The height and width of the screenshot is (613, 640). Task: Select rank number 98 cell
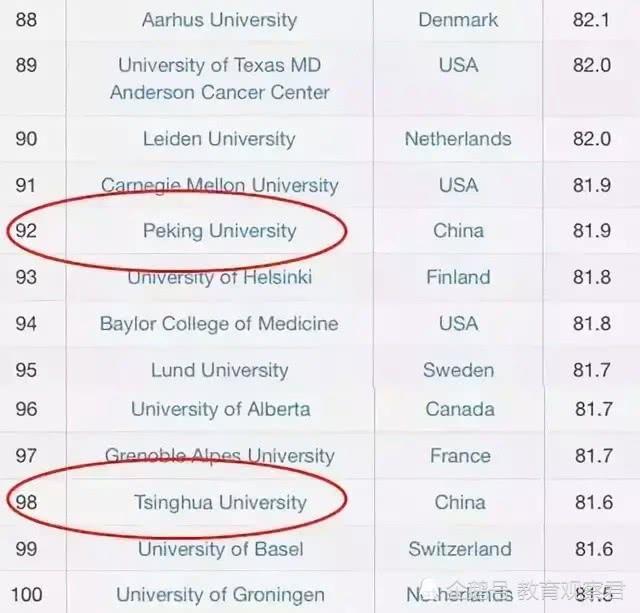point(26,502)
